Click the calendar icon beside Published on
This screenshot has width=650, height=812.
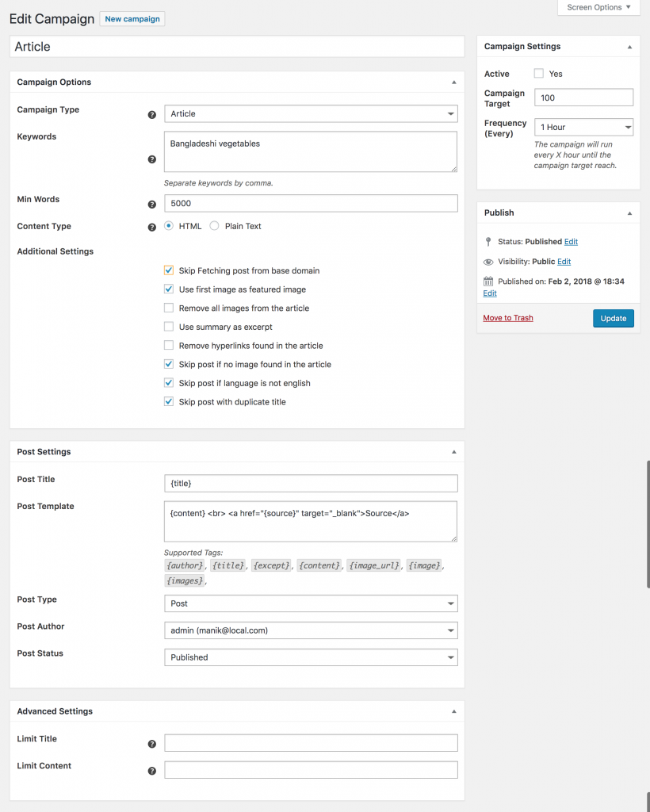488,282
